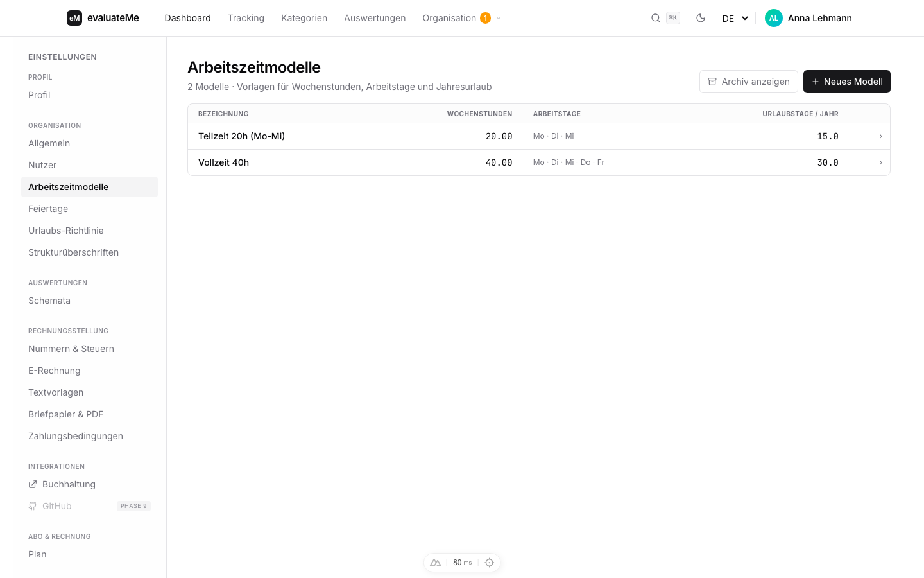Open the Kategorien menu item
Screen dimensions: 924x578
coord(304,18)
